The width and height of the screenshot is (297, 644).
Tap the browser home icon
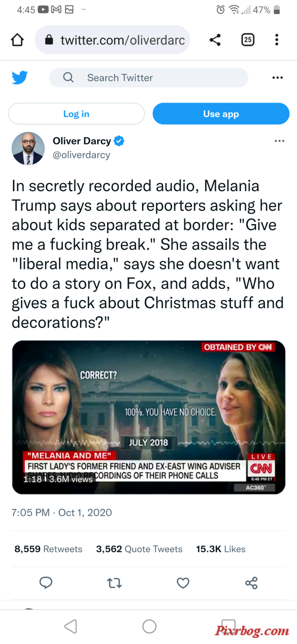tap(17, 40)
